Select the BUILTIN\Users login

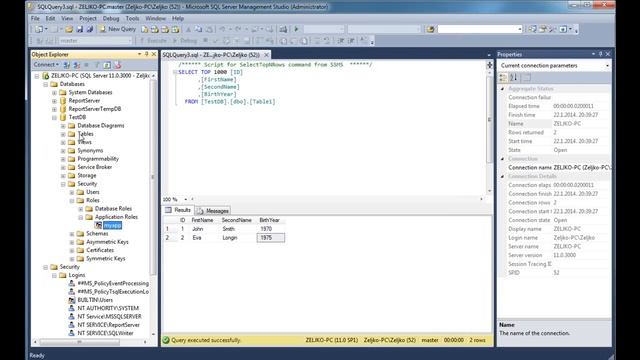click(x=95, y=300)
